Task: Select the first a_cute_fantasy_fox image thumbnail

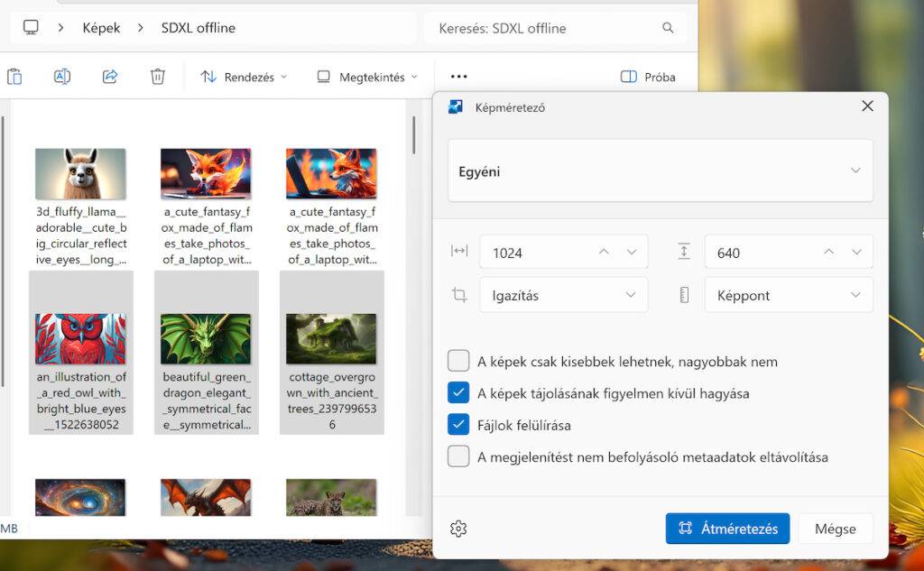Action: click(206, 174)
